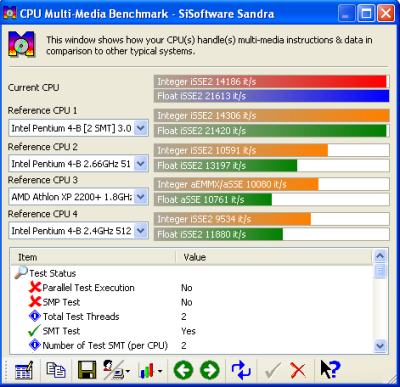Screen dimensions: 400x387
Task: Click list scrollbar down arrow
Action: (x=380, y=345)
